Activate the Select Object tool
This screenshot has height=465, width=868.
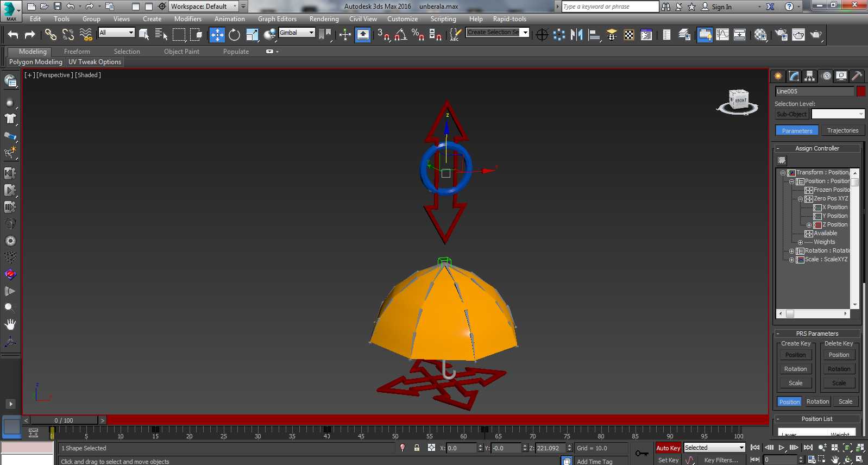(x=144, y=35)
